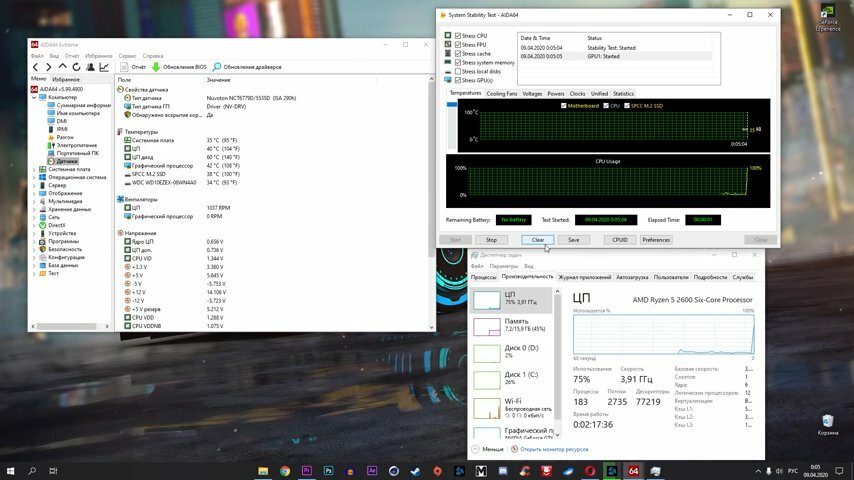Viewport: 854px width, 480px height.
Task: Toggle Stress system memory checkbox
Action: click(458, 63)
